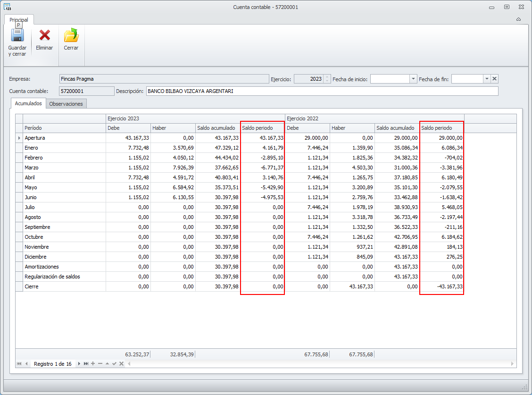
Task: Remove record with the minus navigator icon
Action: click(x=100, y=364)
